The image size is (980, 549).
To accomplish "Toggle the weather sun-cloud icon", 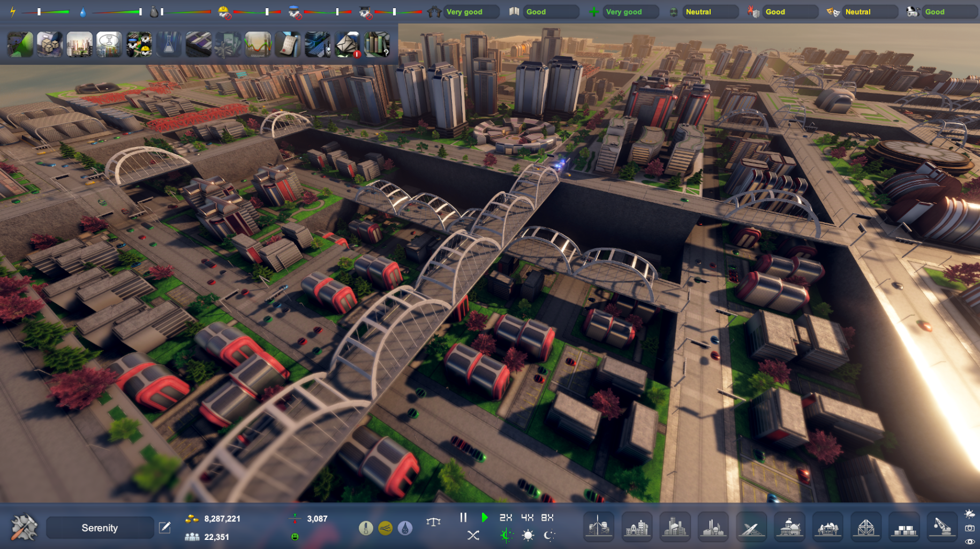I will 970,514.
